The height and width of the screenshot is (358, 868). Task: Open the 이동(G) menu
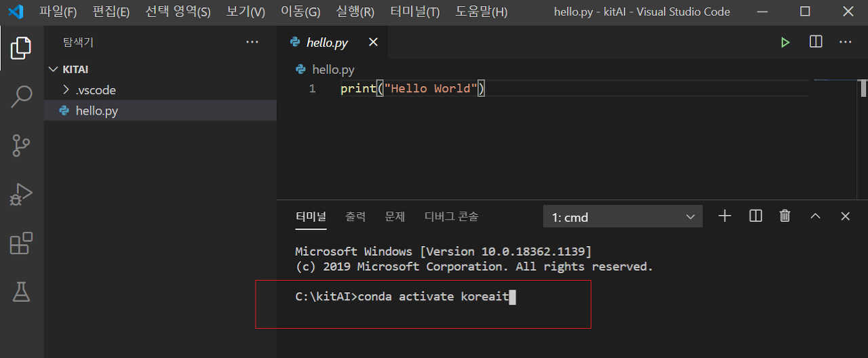[300, 12]
